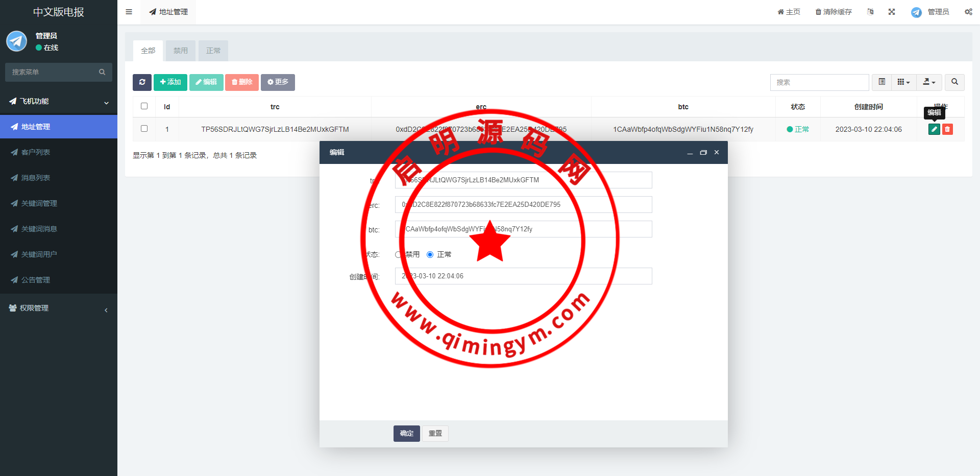Click the 添加 add button
This screenshot has height=476, width=980.
pyautogui.click(x=170, y=82)
